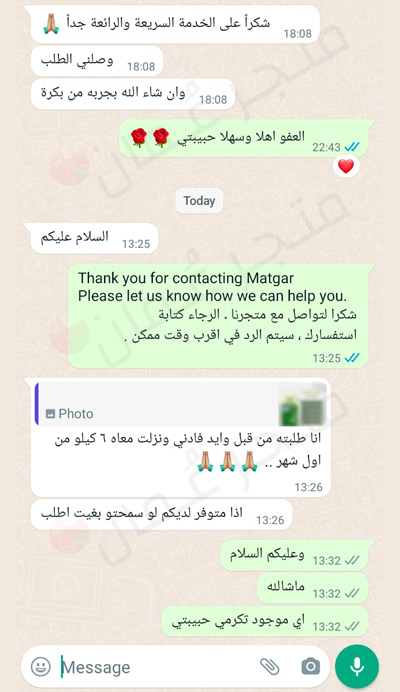Tap the شكراً على الخدمة السريعة message

[x=175, y=24]
